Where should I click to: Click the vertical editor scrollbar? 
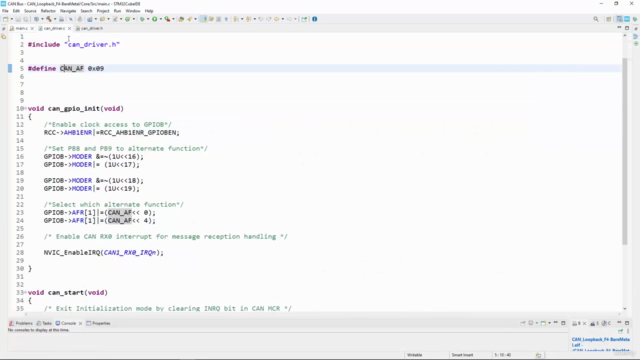pos(624,151)
